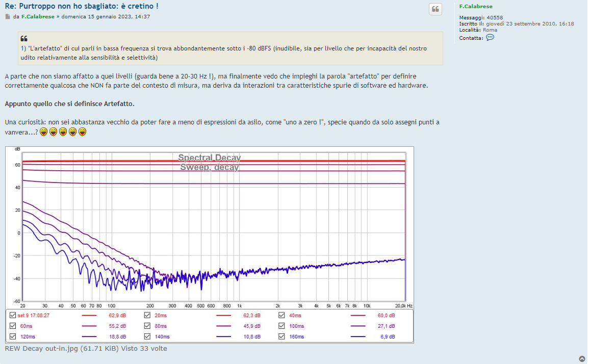
Task: Click the '10,8 dB' value in legend
Action: tap(252, 336)
